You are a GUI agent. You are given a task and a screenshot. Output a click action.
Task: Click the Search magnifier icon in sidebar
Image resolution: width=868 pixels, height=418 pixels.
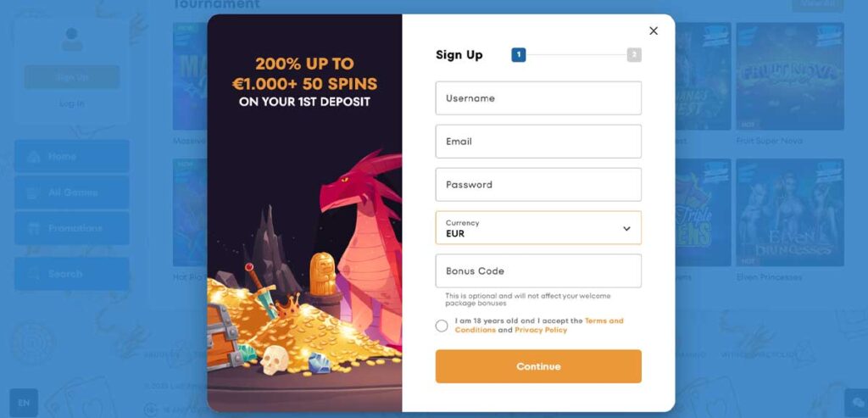tap(33, 274)
